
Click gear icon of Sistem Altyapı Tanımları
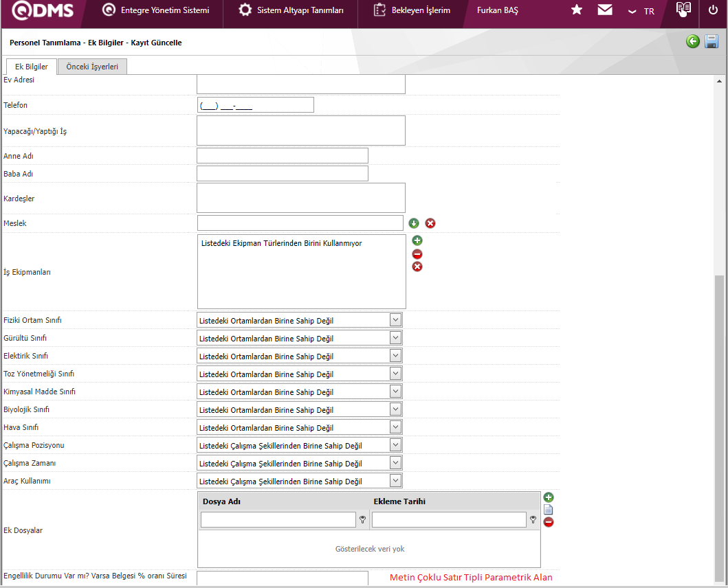(x=245, y=10)
